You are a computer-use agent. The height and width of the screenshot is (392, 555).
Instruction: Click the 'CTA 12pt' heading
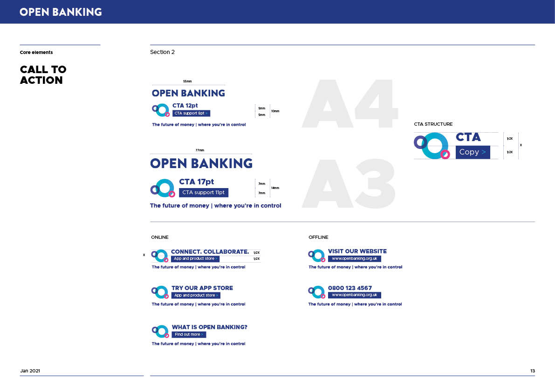tap(185, 106)
